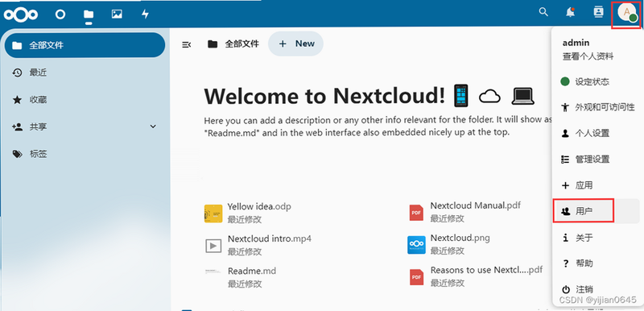
Task: Open the Yellow idea.odp file name
Action: pos(259,206)
